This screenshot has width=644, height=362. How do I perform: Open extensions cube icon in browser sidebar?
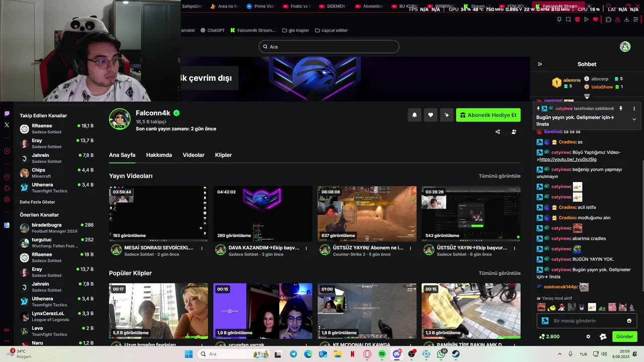(7, 188)
